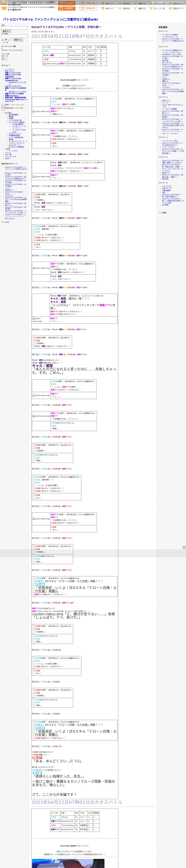Open the 会議室 board link
The width and height of the screenshot is (186, 868).
11,119
